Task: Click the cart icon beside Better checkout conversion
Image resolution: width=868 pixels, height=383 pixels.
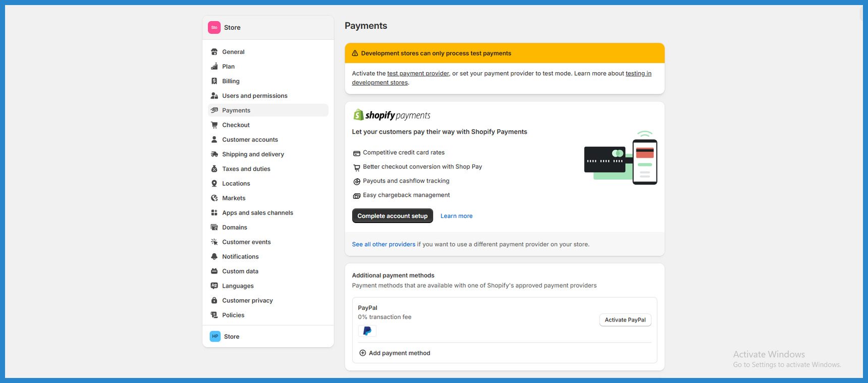Action: coord(357,168)
